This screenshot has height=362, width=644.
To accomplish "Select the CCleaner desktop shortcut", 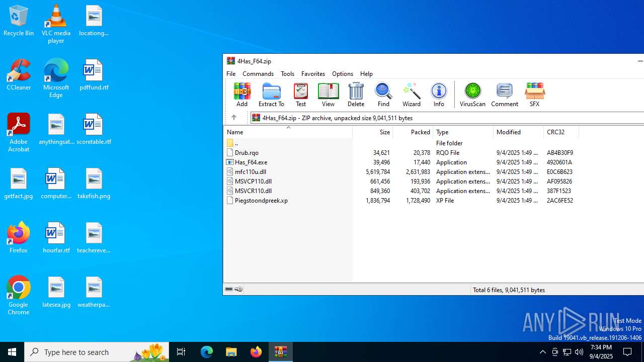I will 19,75.
